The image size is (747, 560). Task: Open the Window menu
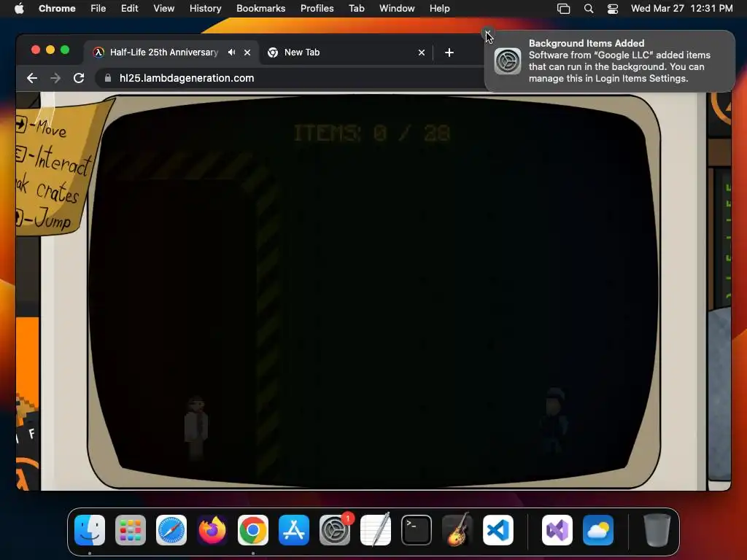tap(397, 8)
